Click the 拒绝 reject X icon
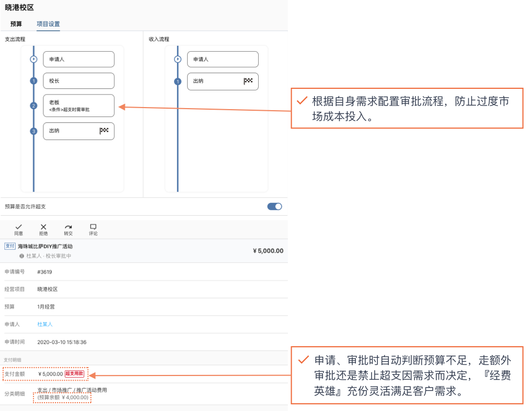Viewport: 532px width, 411px height. pyautogui.click(x=43, y=227)
